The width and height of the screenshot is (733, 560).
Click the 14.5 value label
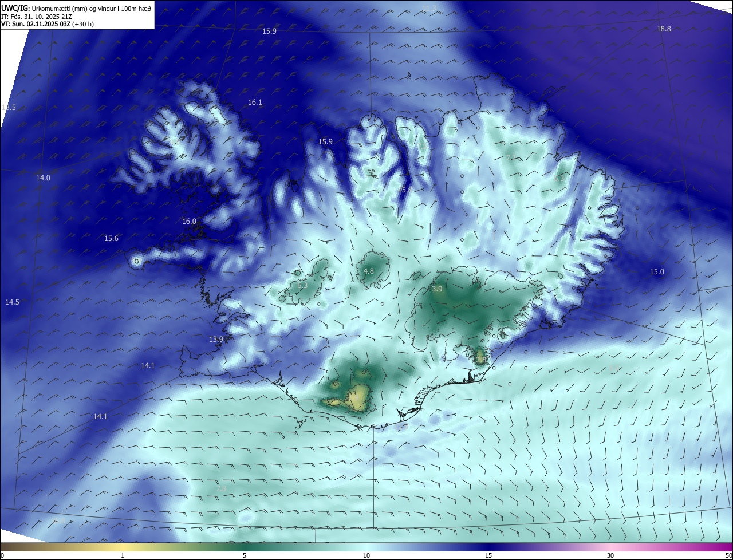[12, 302]
